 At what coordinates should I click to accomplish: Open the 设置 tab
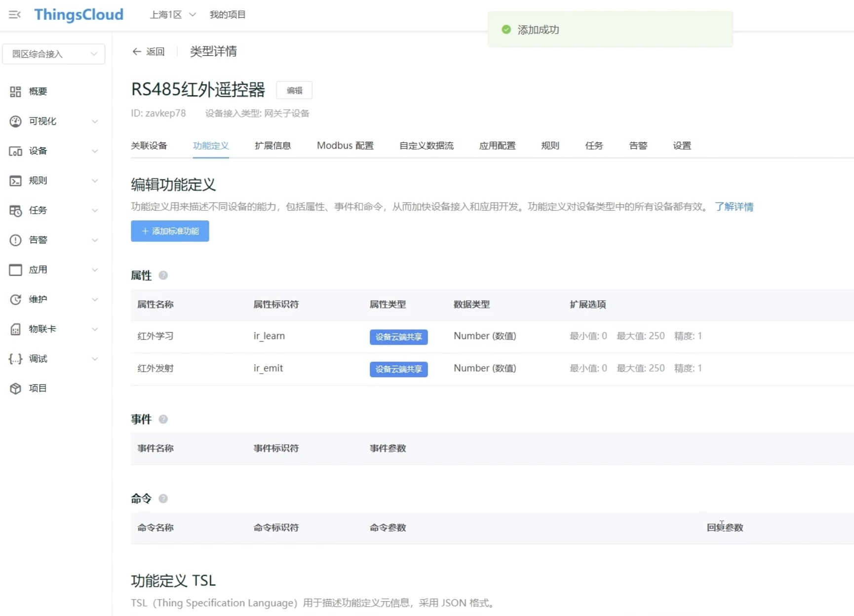[x=682, y=146]
